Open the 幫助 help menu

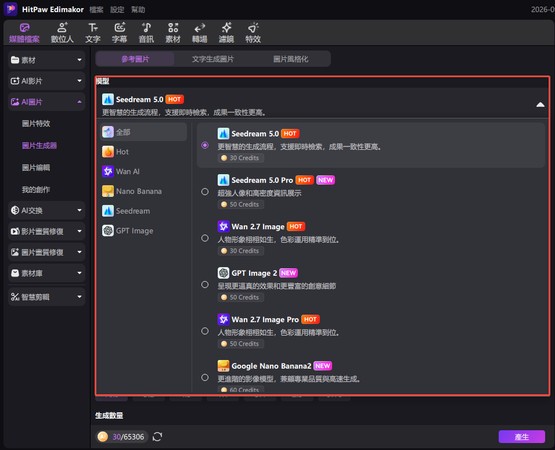138,10
